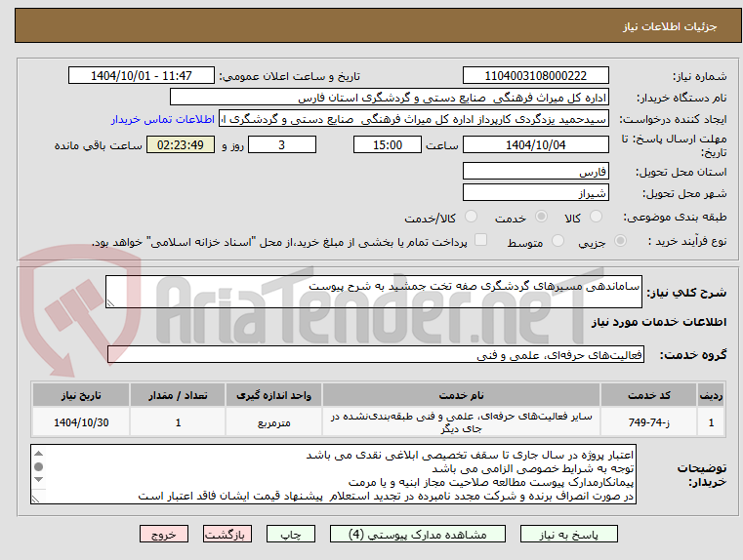Click the کد خدمت column header

point(648,395)
